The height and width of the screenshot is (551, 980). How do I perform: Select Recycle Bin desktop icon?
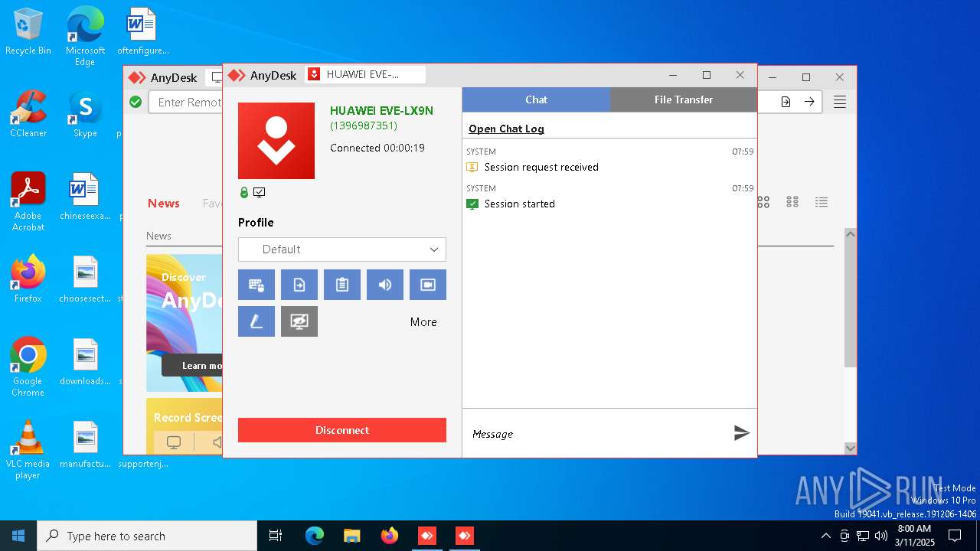28,31
